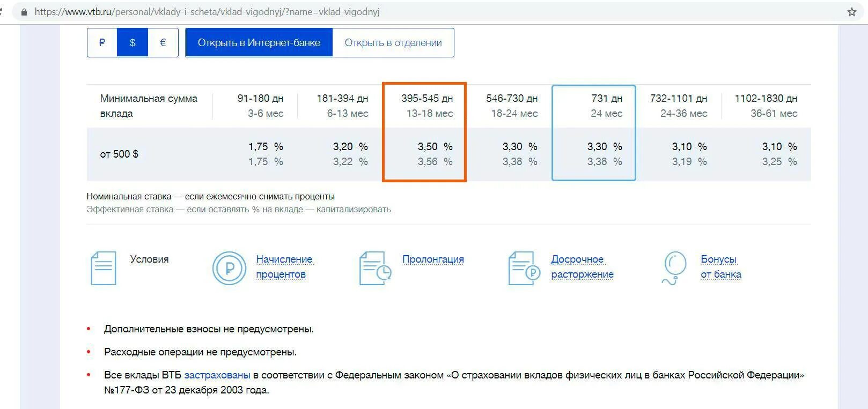Click the ruble coin icon for interest accrual
Viewport: 868px width, 409px height.
pyautogui.click(x=229, y=268)
